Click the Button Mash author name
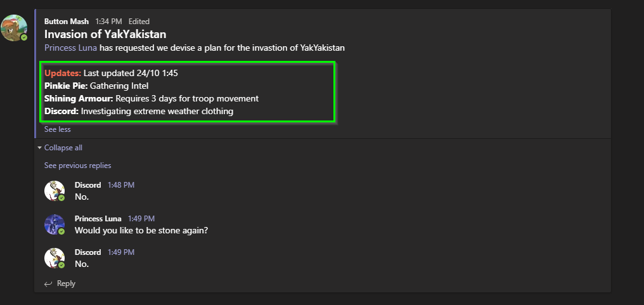644x305 pixels. pos(67,22)
